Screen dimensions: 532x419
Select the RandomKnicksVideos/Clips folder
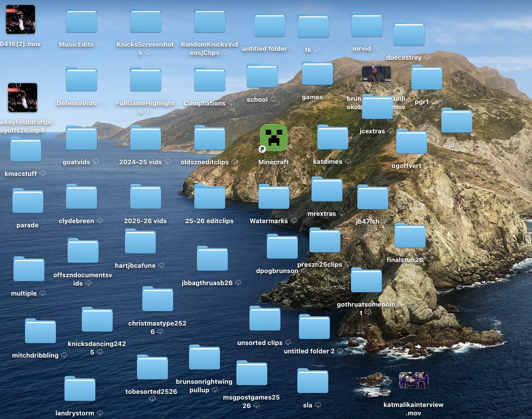210,20
